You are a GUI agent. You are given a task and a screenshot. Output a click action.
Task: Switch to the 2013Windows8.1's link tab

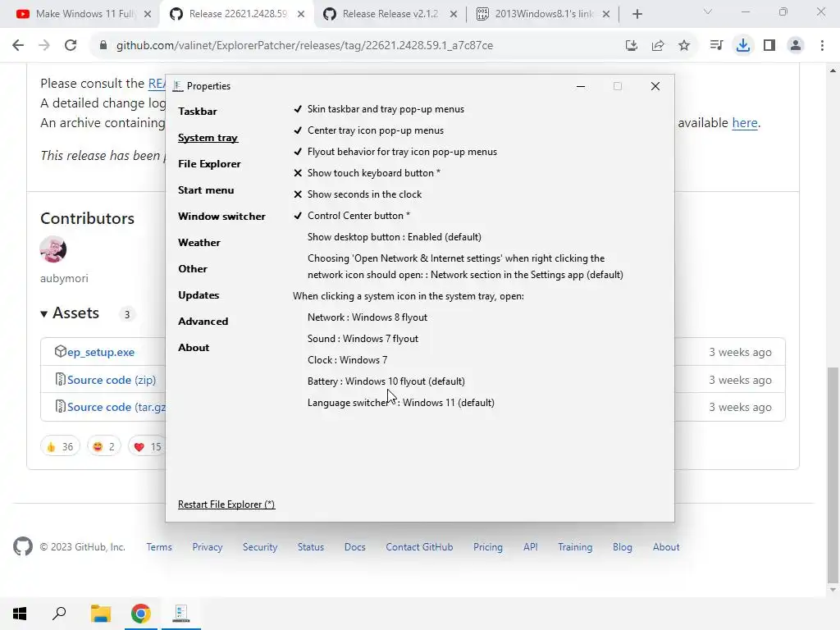tap(542, 14)
